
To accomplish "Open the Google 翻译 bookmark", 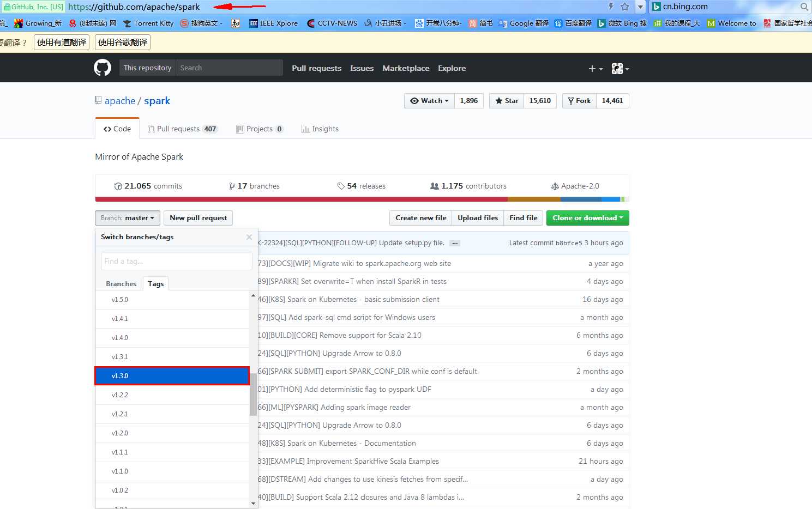I will pos(524,23).
